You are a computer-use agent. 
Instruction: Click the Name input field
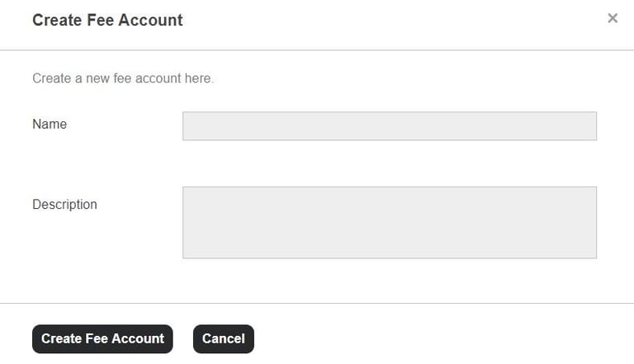point(389,126)
